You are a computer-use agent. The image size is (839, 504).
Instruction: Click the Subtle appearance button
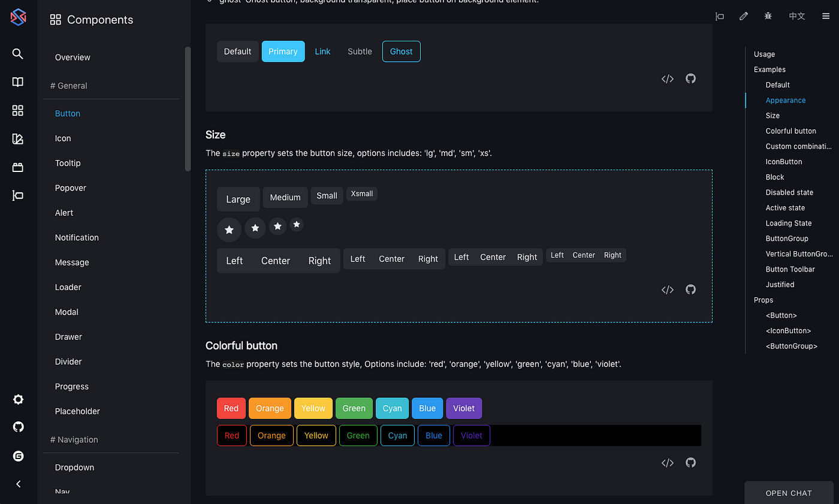point(360,52)
